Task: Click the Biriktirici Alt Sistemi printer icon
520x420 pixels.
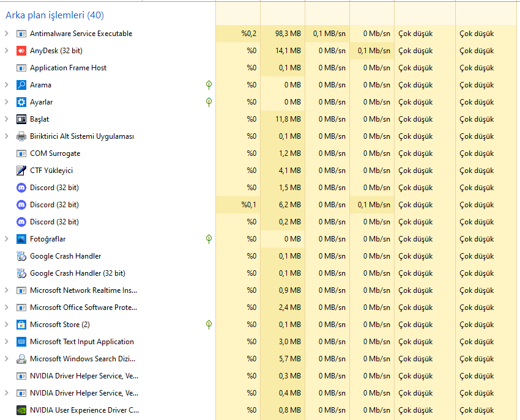Action: (21, 136)
